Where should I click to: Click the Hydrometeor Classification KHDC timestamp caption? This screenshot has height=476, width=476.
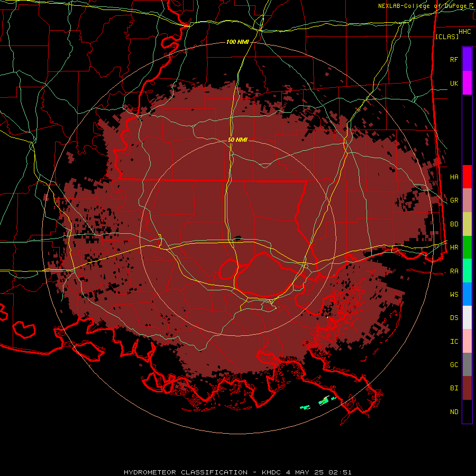[x=237, y=472]
